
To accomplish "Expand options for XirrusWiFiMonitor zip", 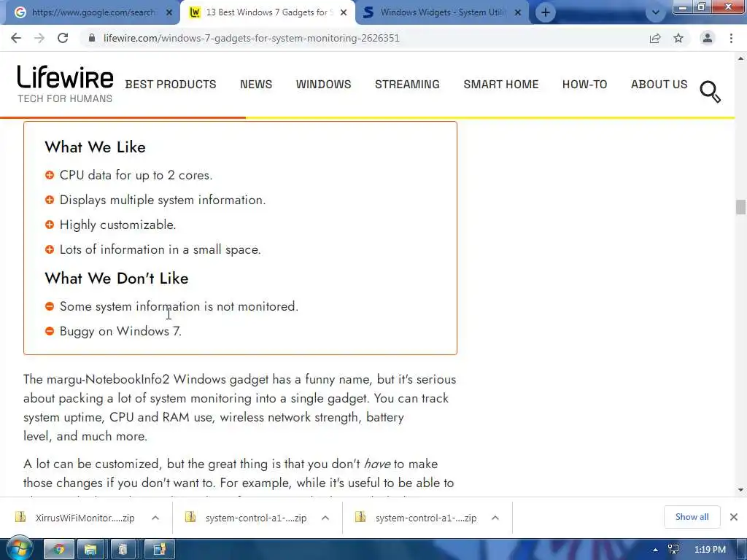I will pos(155,518).
